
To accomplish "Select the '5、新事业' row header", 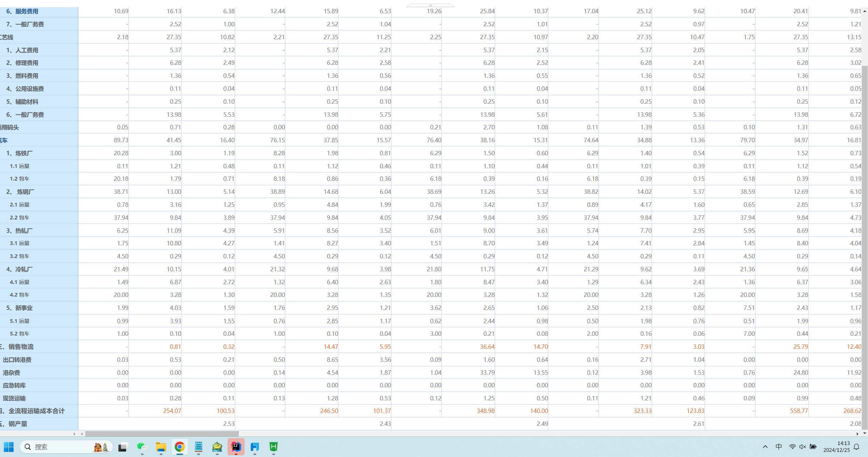I will pos(39,308).
